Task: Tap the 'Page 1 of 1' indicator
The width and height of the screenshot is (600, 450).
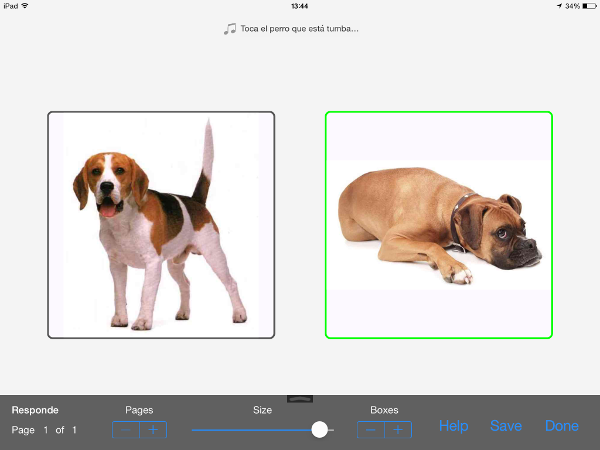Action: pos(44,430)
